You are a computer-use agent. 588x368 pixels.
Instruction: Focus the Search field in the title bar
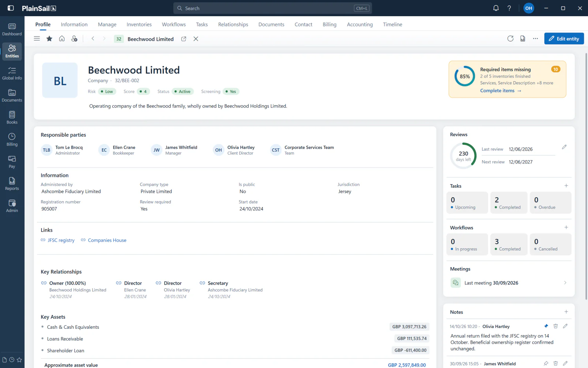coord(272,8)
